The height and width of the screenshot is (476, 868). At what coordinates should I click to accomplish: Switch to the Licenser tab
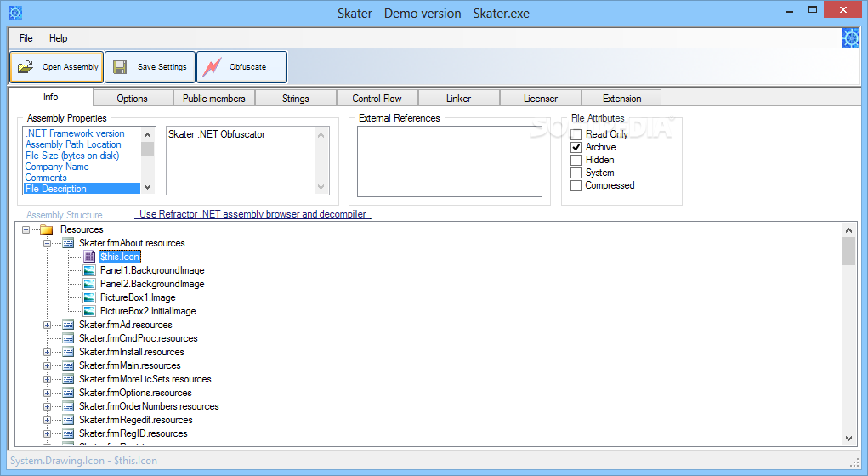click(541, 99)
